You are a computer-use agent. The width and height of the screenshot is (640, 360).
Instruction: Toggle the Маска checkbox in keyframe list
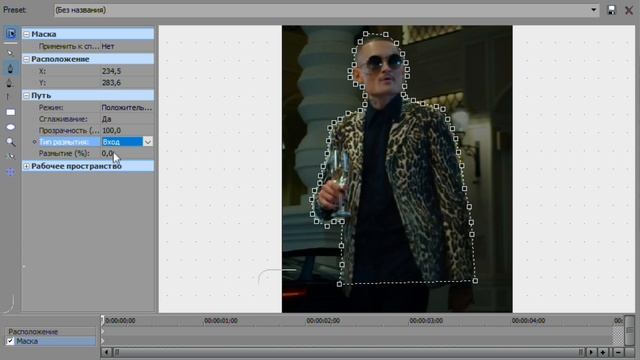10,341
